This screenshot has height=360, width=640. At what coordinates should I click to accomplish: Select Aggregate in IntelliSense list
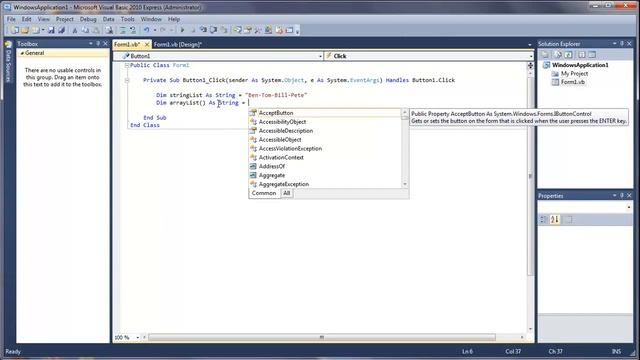tap(325, 176)
